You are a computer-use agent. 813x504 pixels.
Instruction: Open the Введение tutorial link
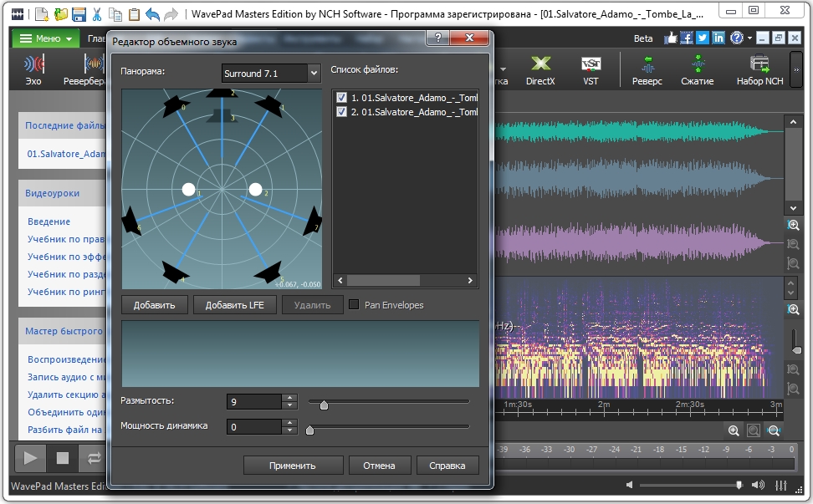49,221
